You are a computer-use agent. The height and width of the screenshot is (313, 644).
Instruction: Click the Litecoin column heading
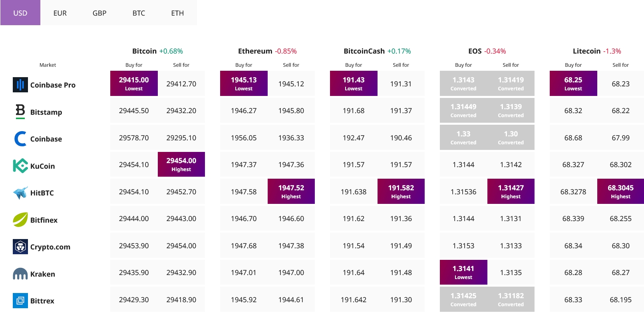586,51
